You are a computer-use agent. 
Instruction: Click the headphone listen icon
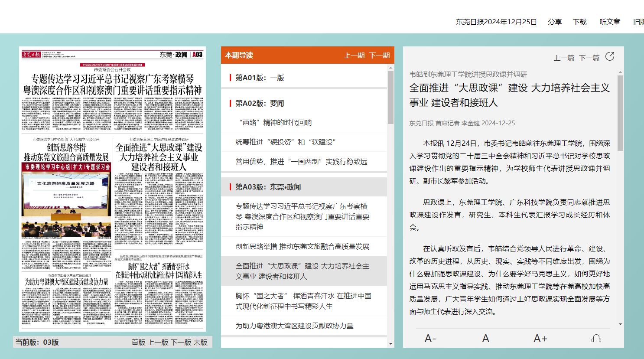point(596,339)
